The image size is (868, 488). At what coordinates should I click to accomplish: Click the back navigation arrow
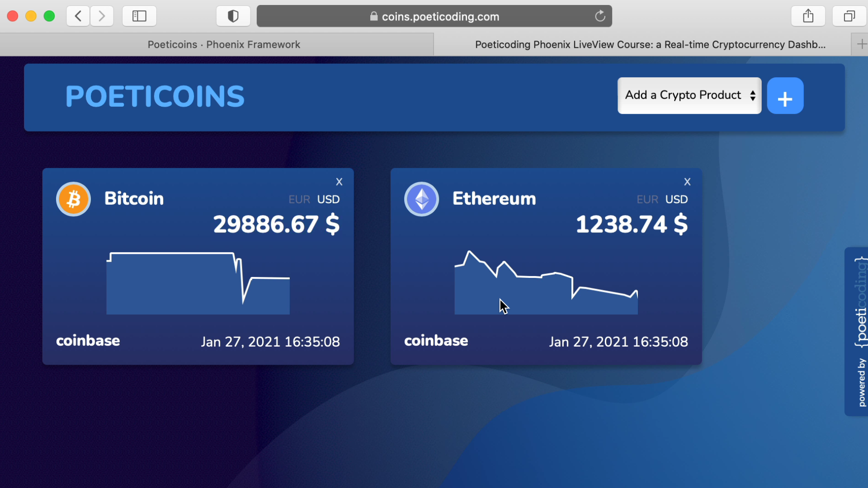coord(78,16)
